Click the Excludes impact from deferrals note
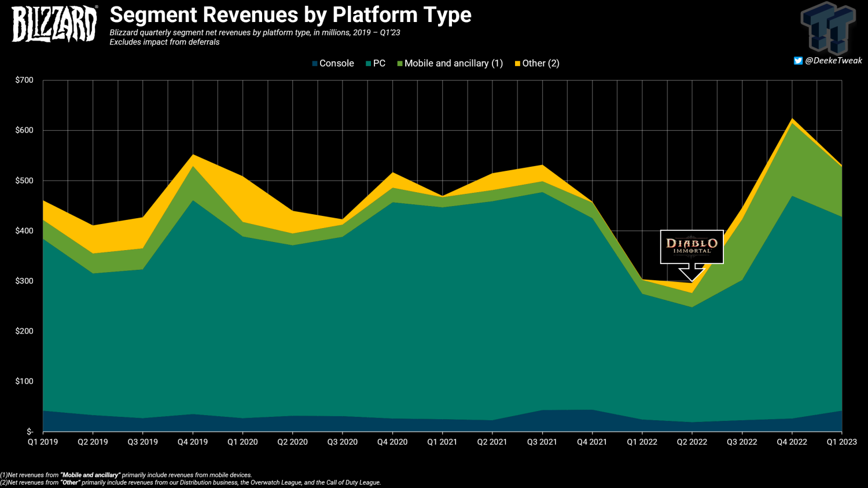Image resolution: width=868 pixels, height=488 pixels. click(x=164, y=42)
